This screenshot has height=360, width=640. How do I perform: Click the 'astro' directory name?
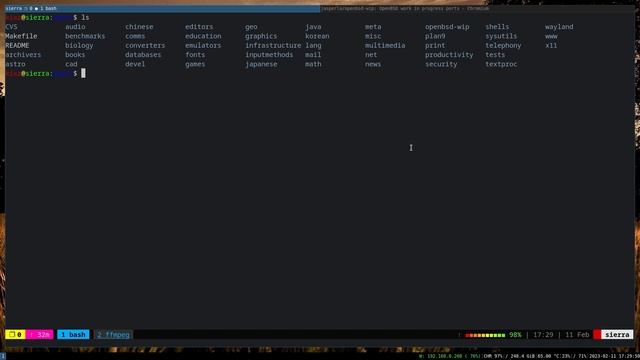pos(16,64)
